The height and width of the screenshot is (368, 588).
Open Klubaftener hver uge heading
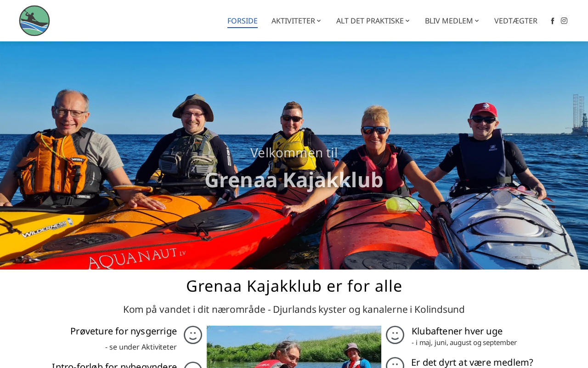[x=457, y=331]
